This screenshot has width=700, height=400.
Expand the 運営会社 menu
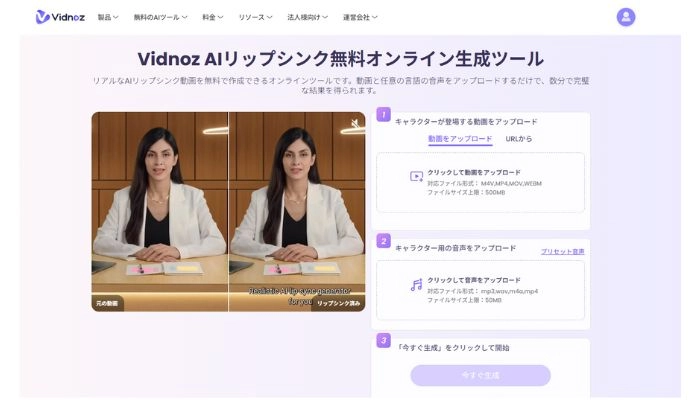(360, 17)
